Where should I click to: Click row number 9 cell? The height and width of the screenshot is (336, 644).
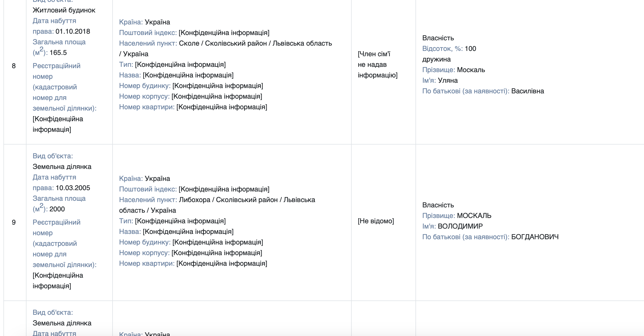click(15, 222)
